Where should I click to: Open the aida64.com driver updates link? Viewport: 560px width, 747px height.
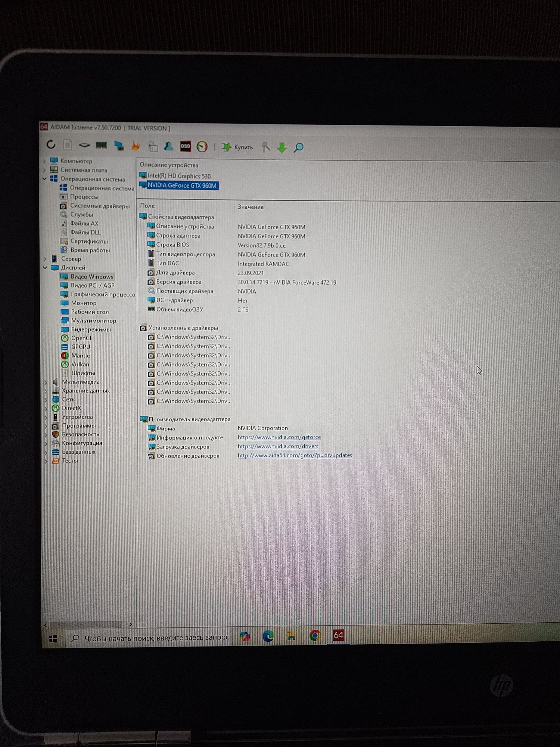295,455
